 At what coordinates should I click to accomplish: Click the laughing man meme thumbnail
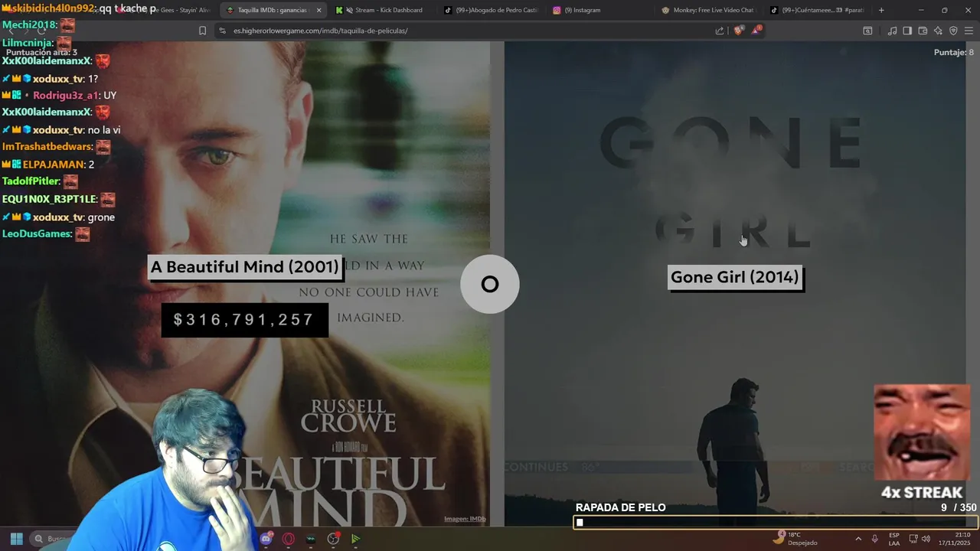[922, 432]
